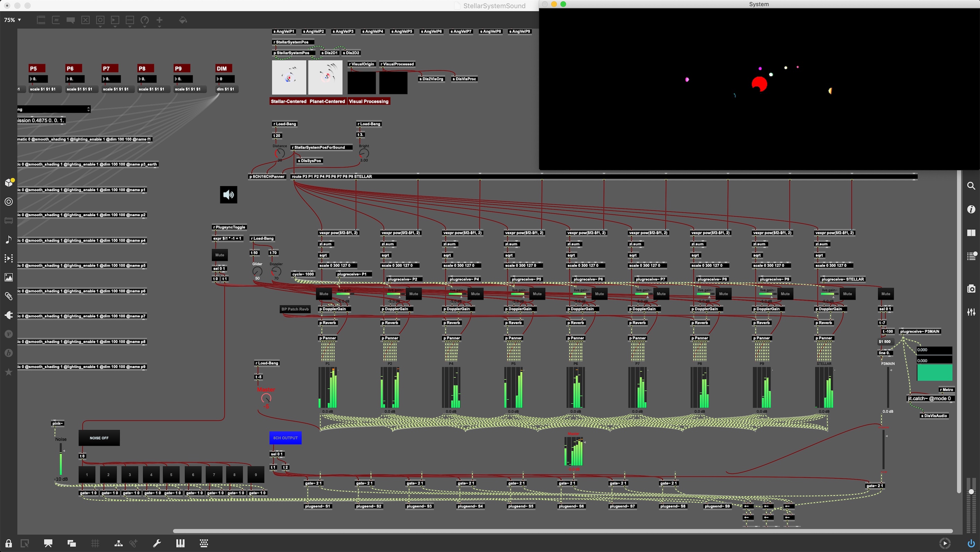Open the patcher inspector wrench icon

(157, 543)
